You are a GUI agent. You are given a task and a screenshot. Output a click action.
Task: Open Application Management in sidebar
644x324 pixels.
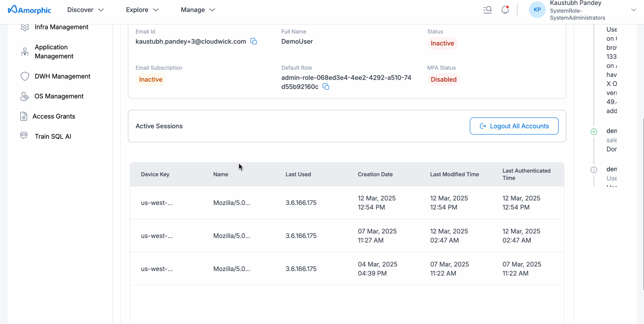[x=54, y=52]
